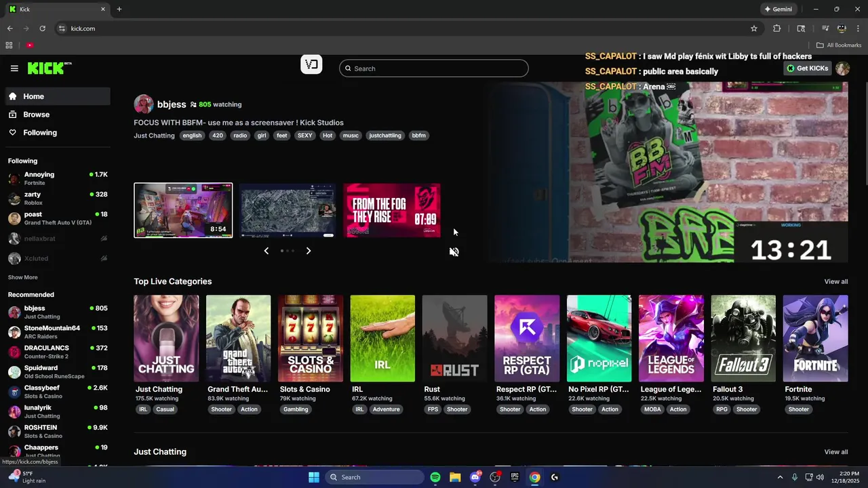Show next featured stream carousel arrow
The image size is (868, 488).
tap(309, 251)
